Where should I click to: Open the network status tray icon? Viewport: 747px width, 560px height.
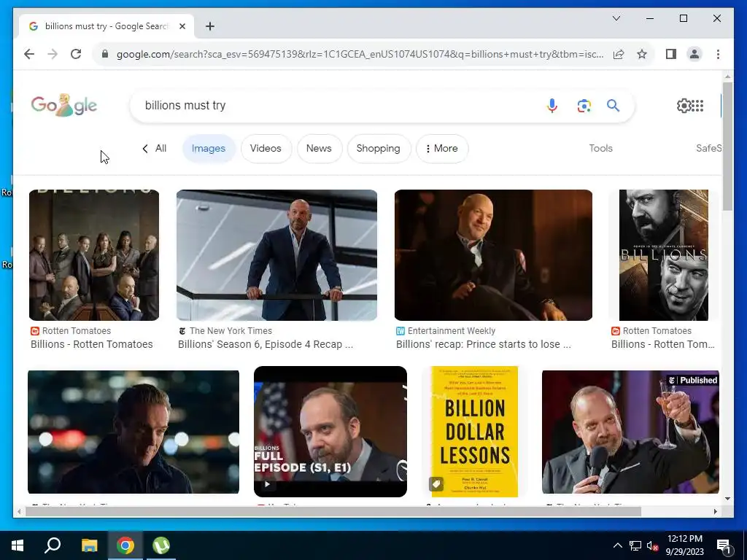click(x=635, y=545)
